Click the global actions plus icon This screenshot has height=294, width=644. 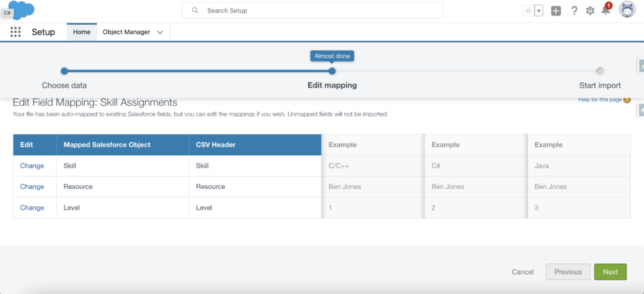tap(555, 11)
